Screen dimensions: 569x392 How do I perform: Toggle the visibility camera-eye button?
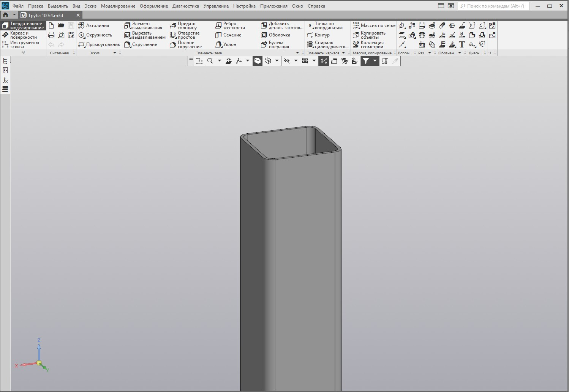click(x=305, y=61)
